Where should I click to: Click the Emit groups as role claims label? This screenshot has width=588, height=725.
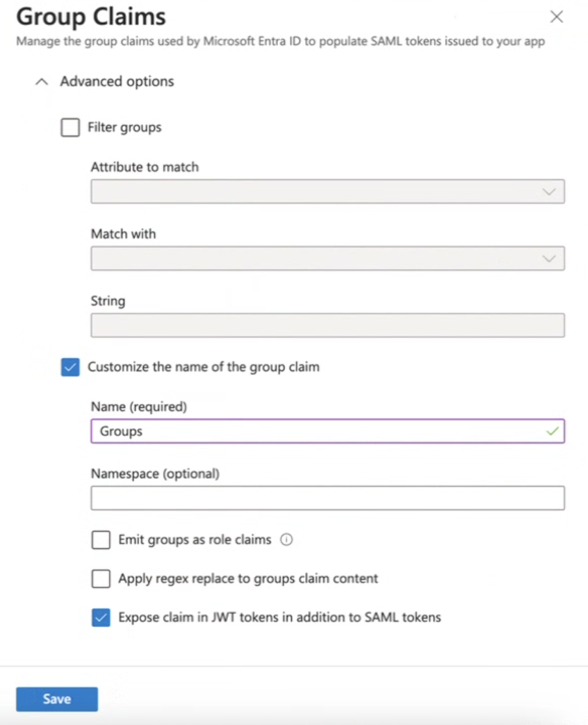coord(195,540)
